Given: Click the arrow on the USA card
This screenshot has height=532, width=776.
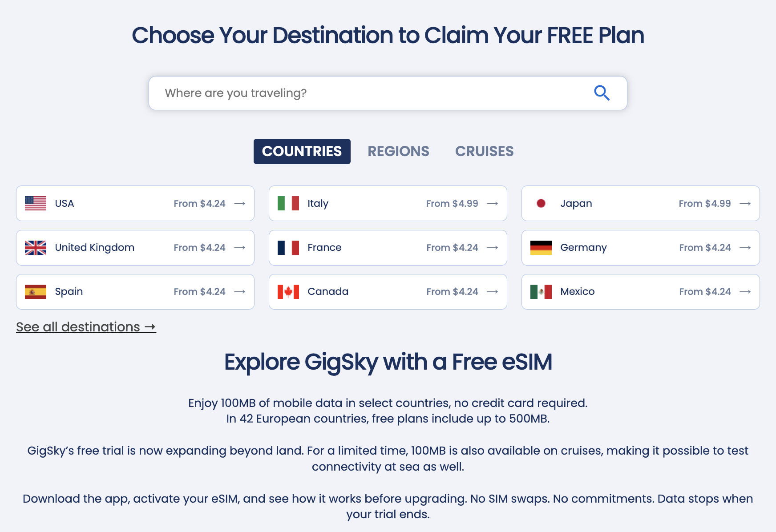Looking at the screenshot, I should pyautogui.click(x=240, y=203).
